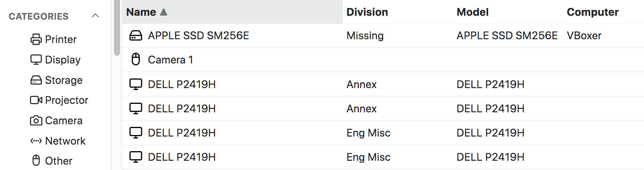The width and height of the screenshot is (644, 170).
Task: Click the Network icon in sidebar
Action: pyautogui.click(x=36, y=141)
